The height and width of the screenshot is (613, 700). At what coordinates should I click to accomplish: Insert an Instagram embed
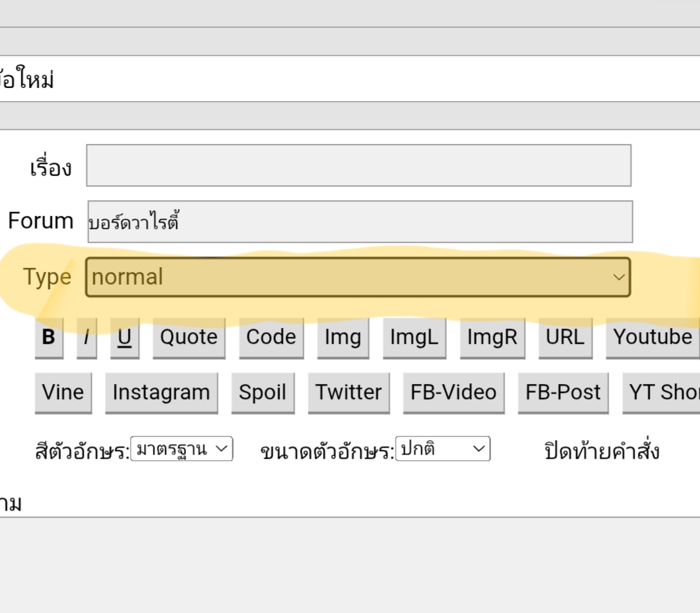coord(161,392)
